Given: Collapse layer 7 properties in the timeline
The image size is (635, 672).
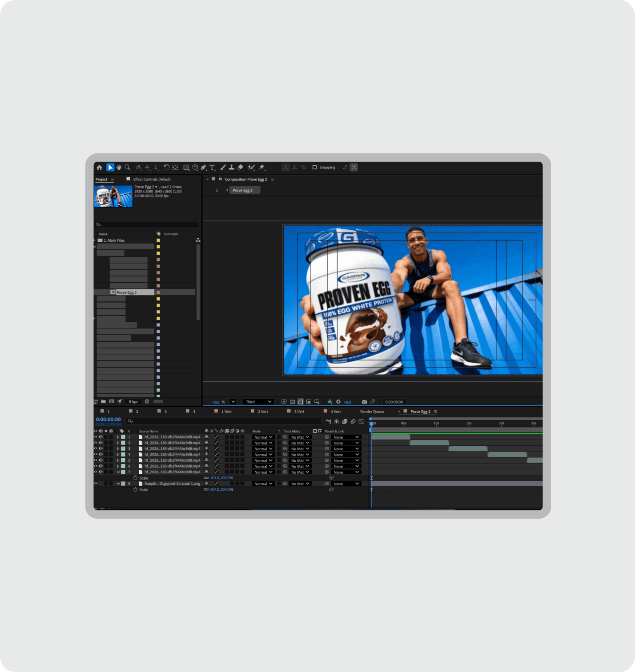Looking at the screenshot, I should pos(118,472).
